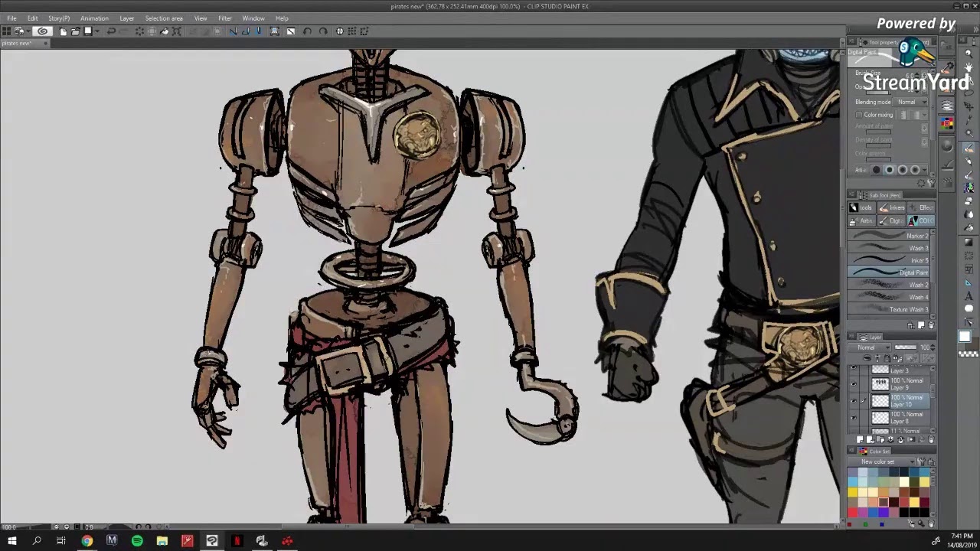Click the Clip Studio spiral icon
This screenshot has height=551, width=980.
(42, 31)
